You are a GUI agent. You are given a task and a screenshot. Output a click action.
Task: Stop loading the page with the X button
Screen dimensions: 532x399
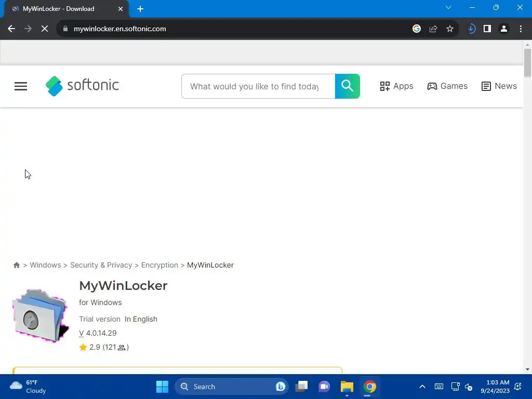coord(45,29)
